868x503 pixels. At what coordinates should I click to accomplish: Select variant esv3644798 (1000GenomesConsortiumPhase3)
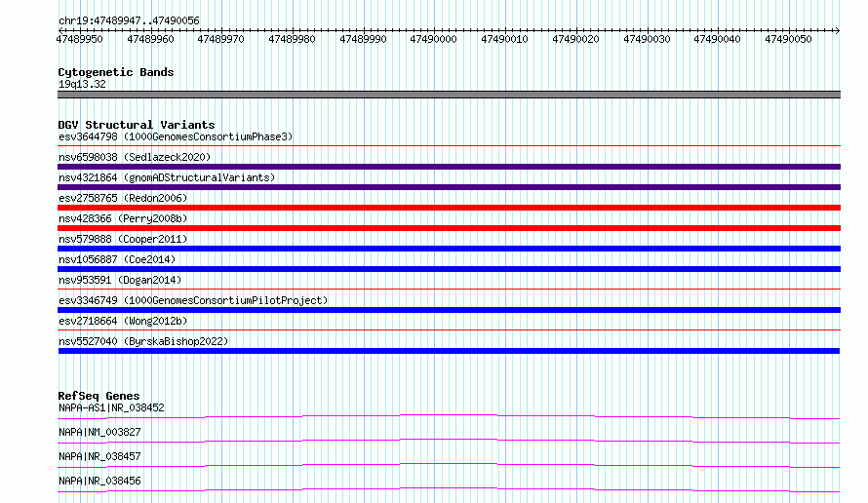coord(176,136)
